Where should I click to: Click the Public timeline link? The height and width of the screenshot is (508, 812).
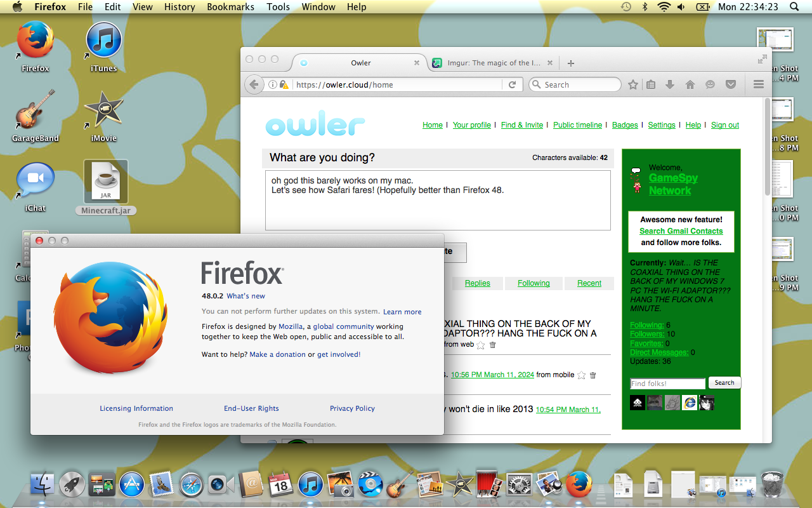coord(577,125)
